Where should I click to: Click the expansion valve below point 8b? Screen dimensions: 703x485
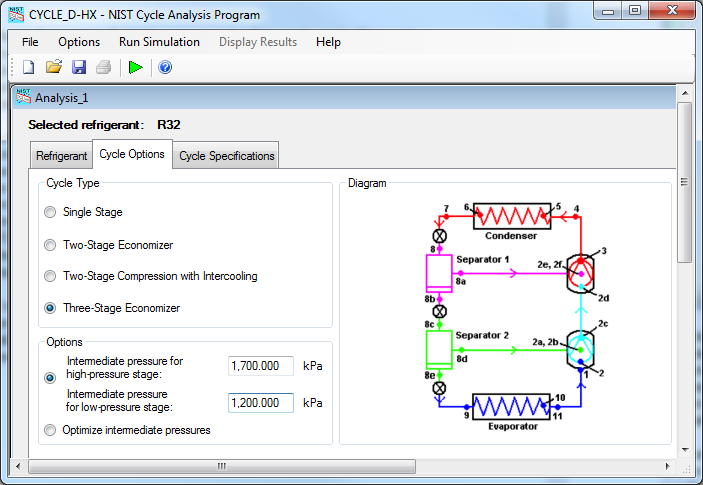point(439,311)
